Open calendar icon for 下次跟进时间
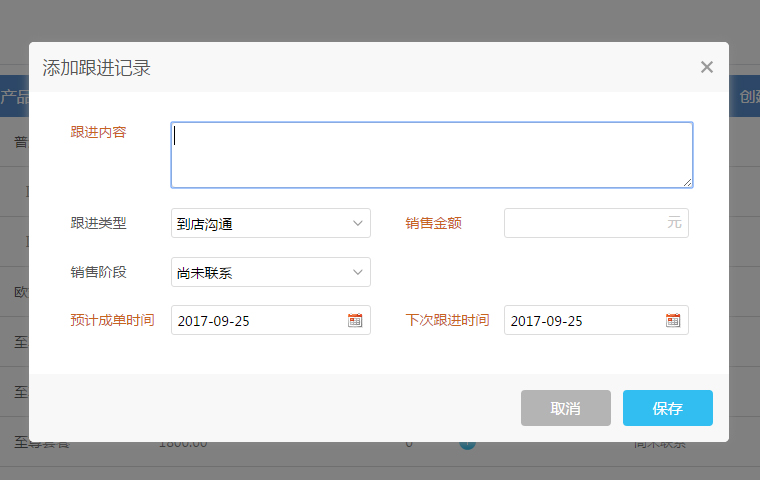The height and width of the screenshot is (480, 760). (x=673, y=320)
